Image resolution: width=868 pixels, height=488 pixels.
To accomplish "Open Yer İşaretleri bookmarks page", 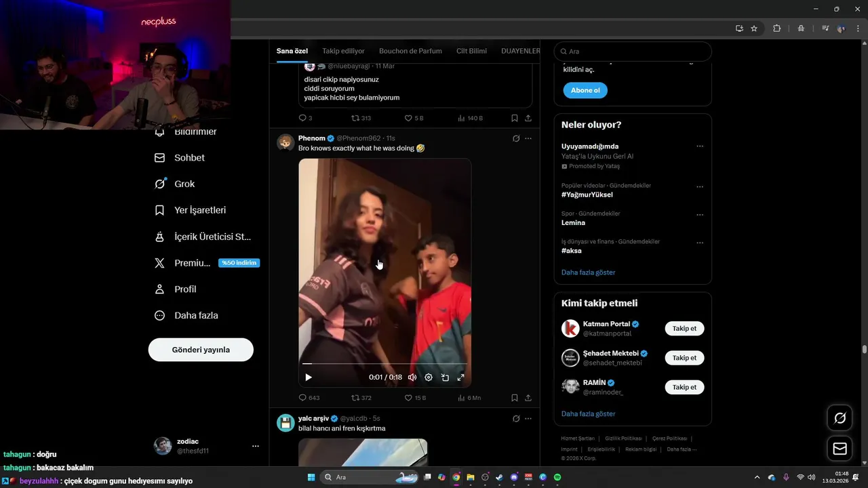I will [191, 210].
